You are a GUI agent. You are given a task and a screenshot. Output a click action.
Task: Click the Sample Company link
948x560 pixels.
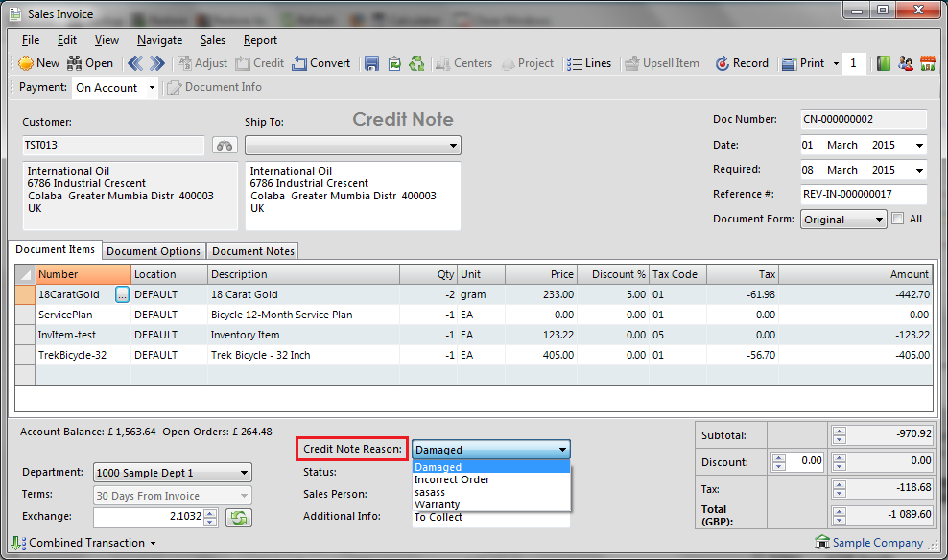tap(877, 543)
